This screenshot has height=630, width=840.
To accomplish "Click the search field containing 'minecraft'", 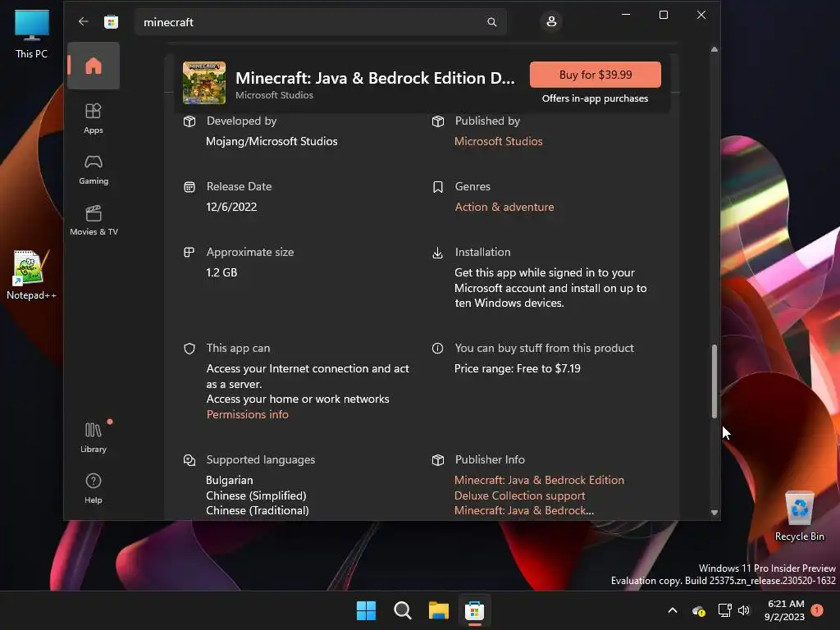I will pyautogui.click(x=321, y=22).
